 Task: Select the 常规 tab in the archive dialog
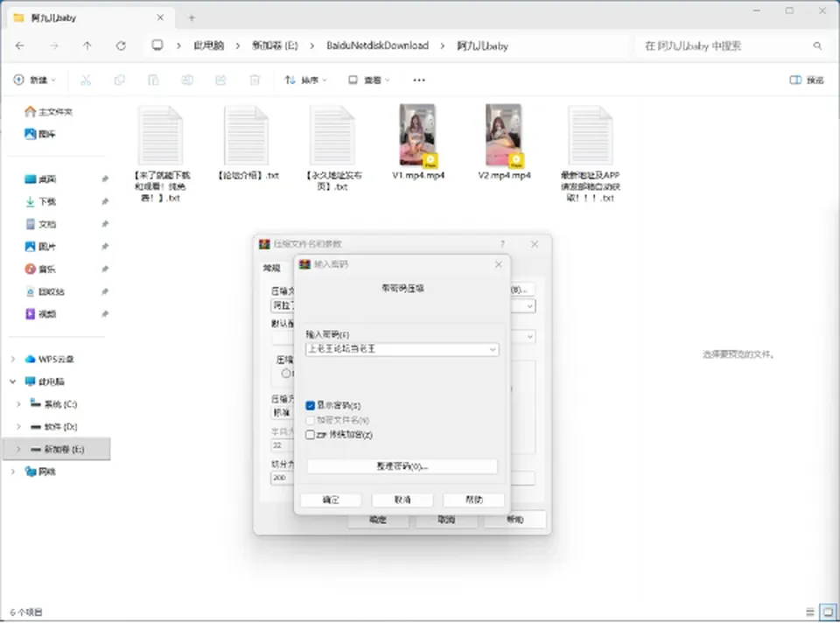(x=271, y=268)
